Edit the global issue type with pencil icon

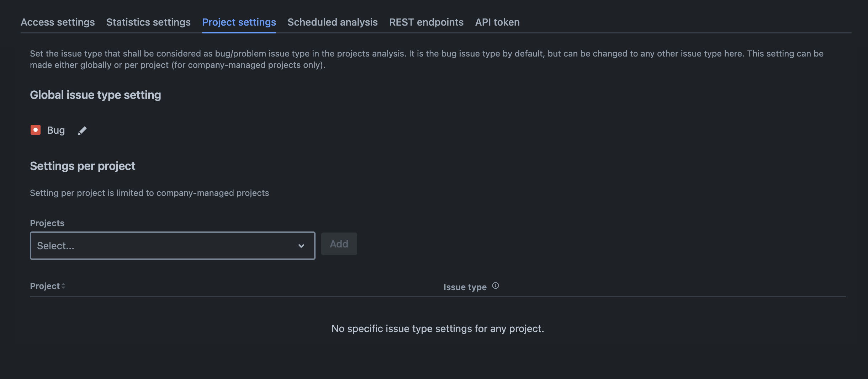(x=82, y=131)
